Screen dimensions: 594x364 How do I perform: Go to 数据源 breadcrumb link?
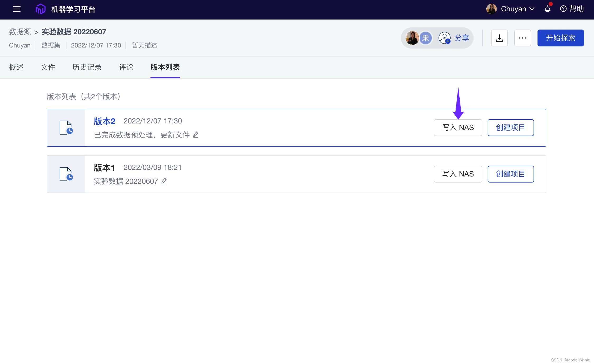pos(20,32)
